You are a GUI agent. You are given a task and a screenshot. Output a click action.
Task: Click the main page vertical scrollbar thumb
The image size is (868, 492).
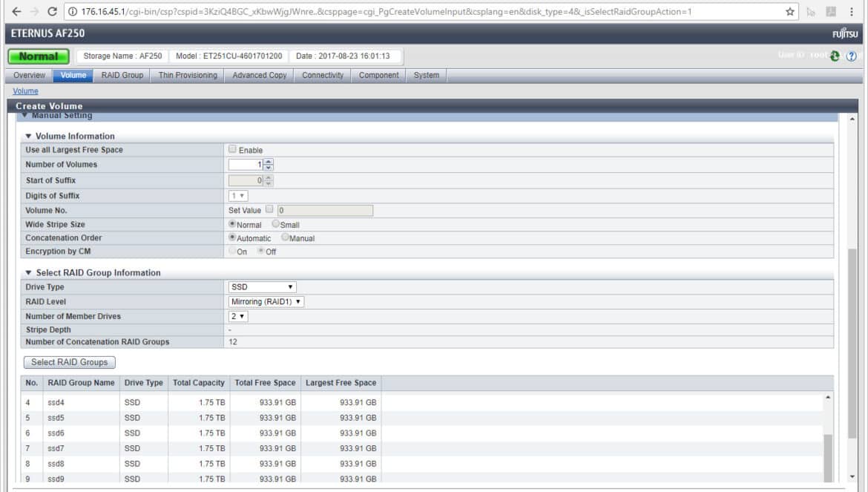852,343
